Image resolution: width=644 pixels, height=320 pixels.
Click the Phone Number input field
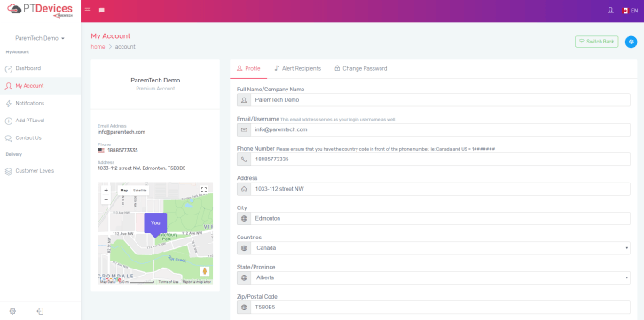[440, 160]
